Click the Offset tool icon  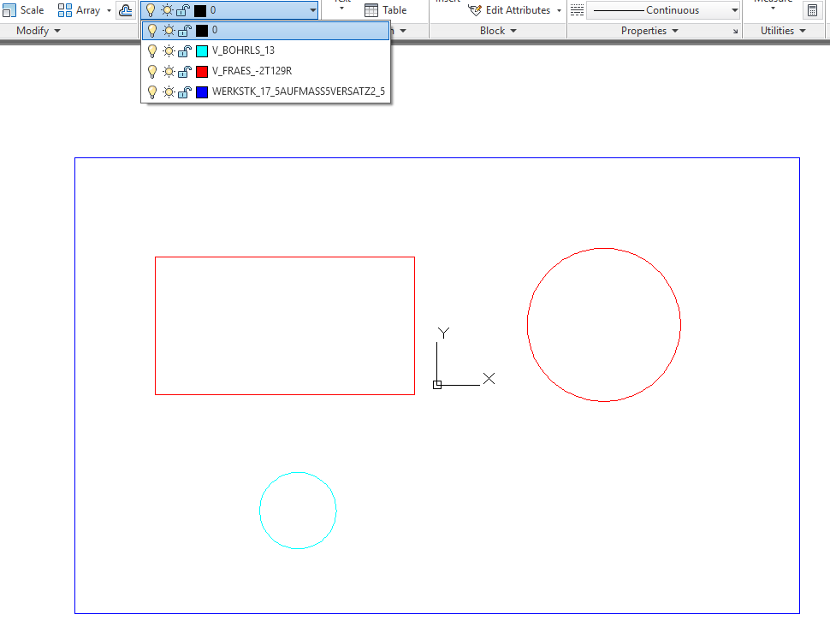click(126, 10)
